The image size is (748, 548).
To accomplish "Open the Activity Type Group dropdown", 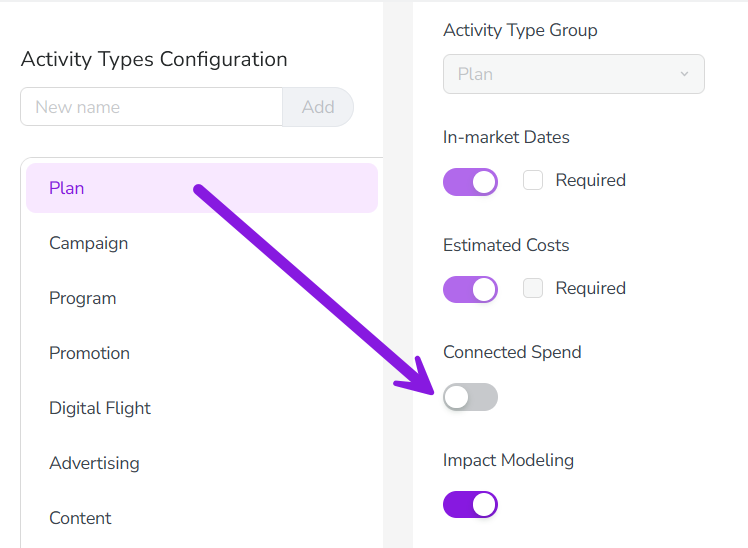I will pyautogui.click(x=573, y=74).
